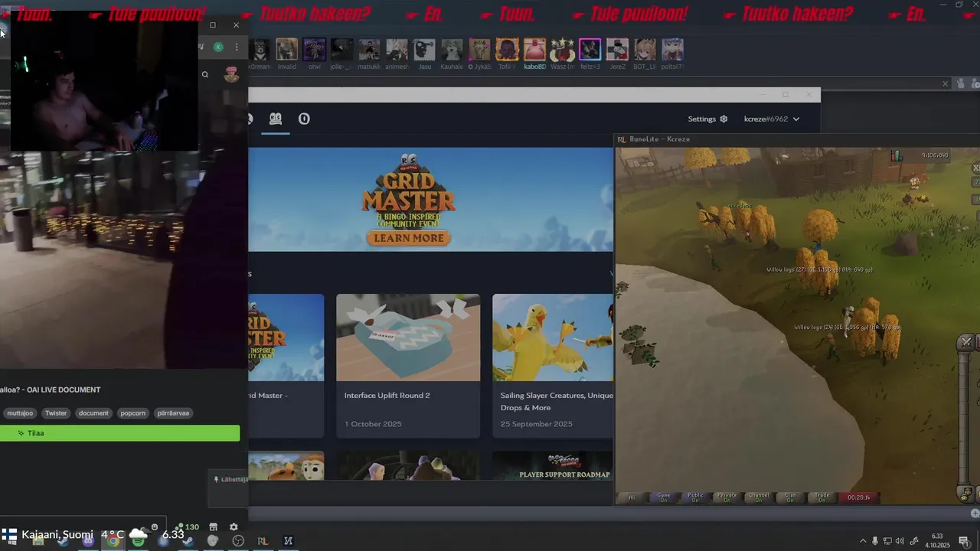Open the Sailing Slayer Creatures news article
Viewport: 980px width, 551px height.
(x=553, y=366)
